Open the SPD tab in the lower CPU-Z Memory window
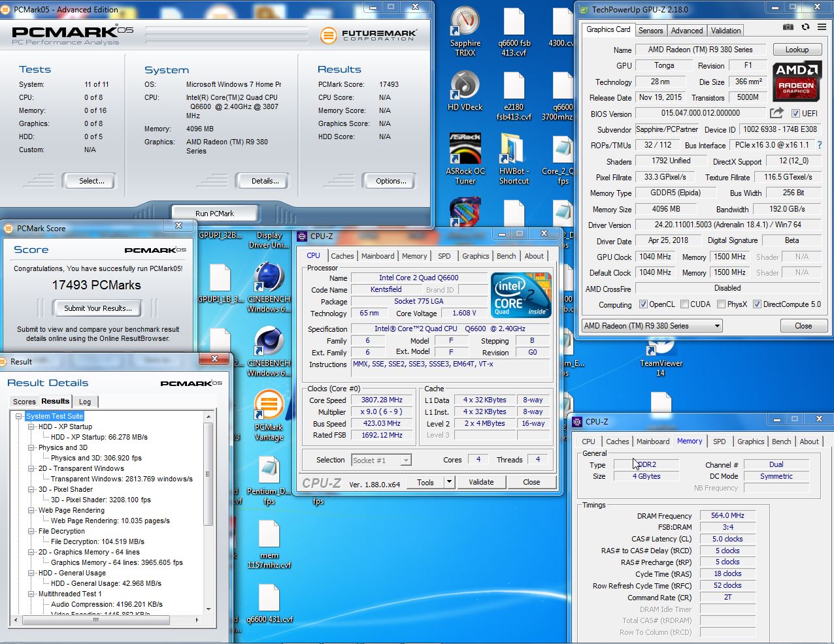Screen dimensions: 834x644 point(719,442)
